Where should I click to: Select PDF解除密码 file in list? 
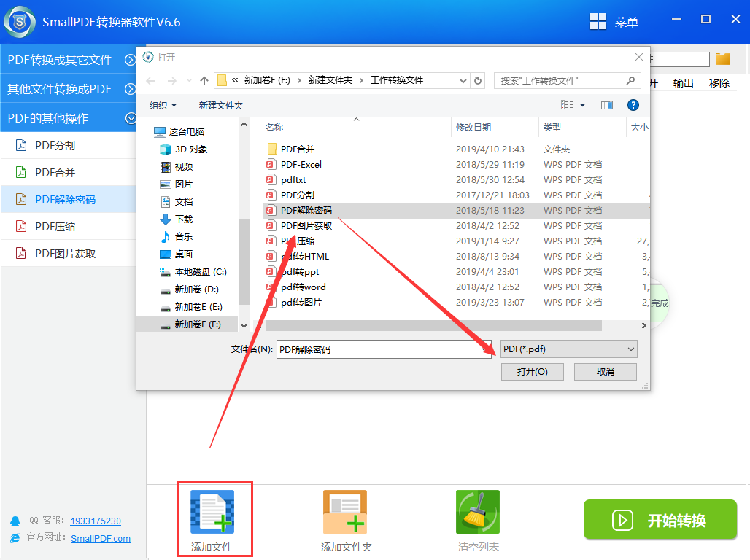coord(456,211)
